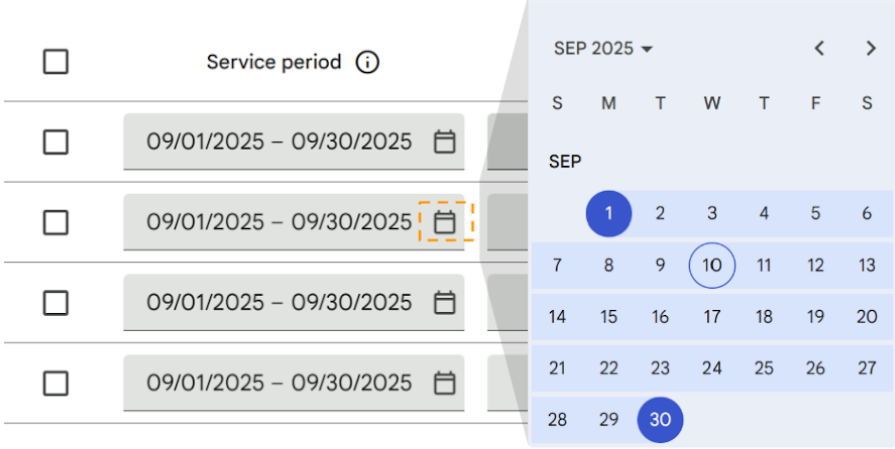Select the second row checkbox
This screenshot has height=449, width=895.
pyautogui.click(x=56, y=223)
